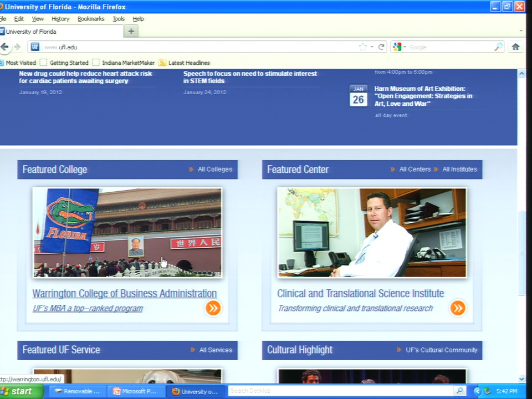
Task: Click the UF site identity icon in address bar
Action: (x=35, y=47)
